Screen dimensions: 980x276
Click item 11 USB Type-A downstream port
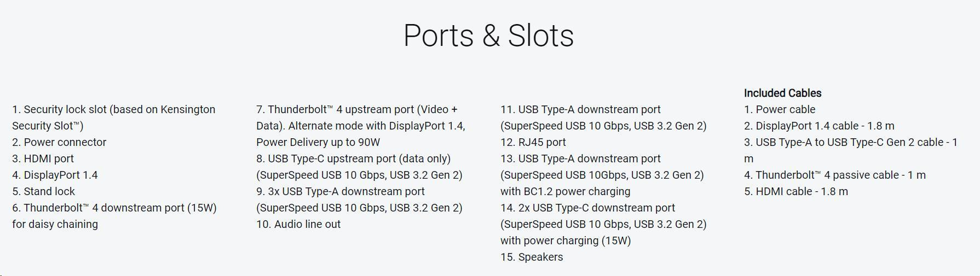pyautogui.click(x=580, y=110)
